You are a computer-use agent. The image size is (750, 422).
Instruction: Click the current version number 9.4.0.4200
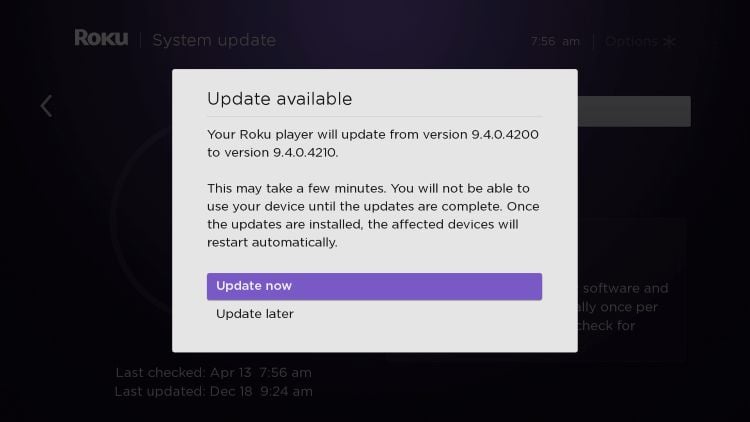pyautogui.click(x=505, y=134)
